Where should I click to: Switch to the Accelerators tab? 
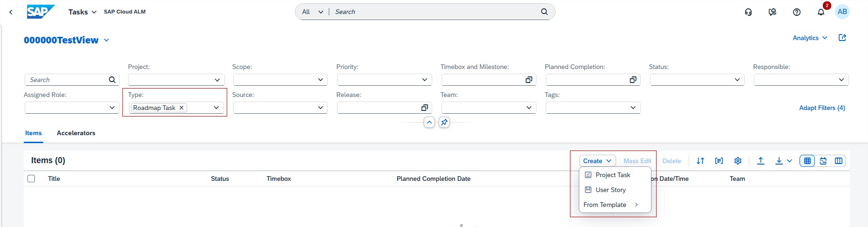pos(76,133)
